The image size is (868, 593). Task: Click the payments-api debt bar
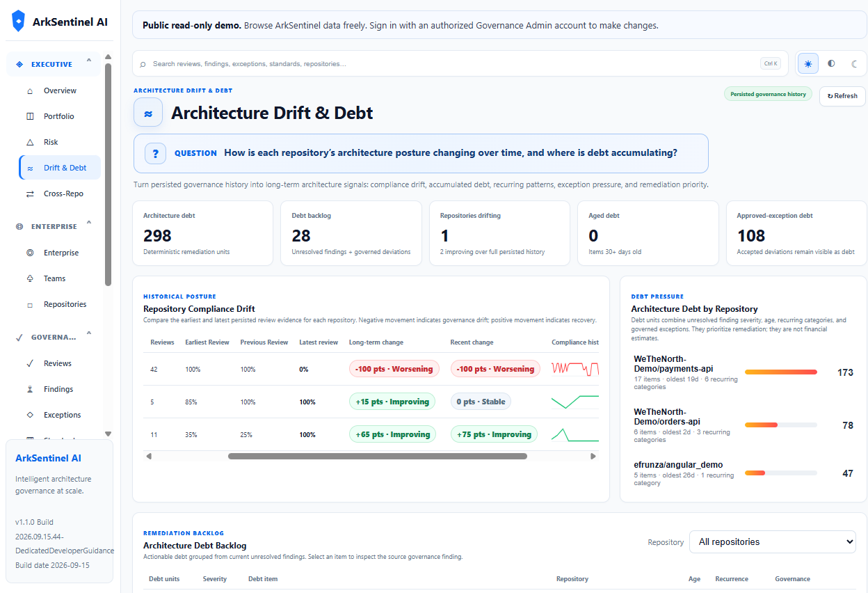click(x=781, y=372)
